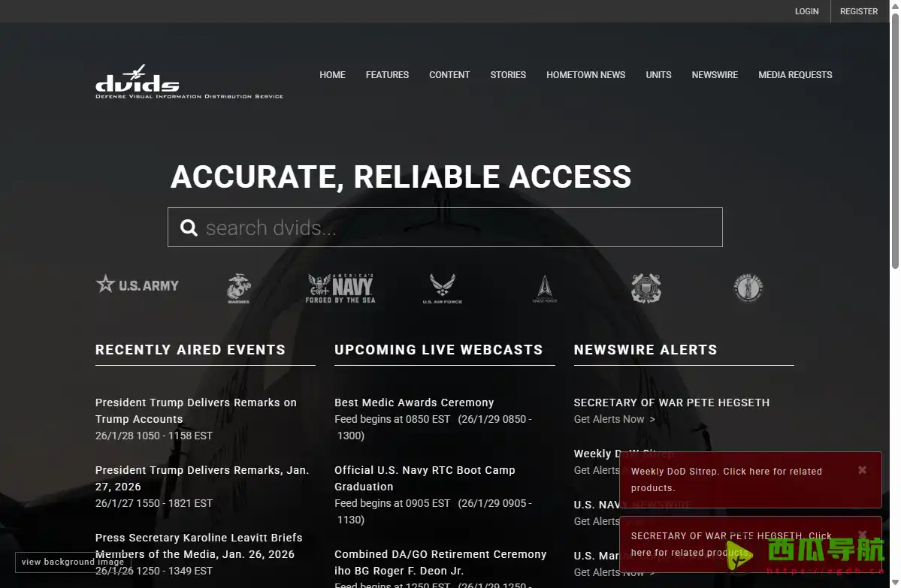Click the Login link

806,11
